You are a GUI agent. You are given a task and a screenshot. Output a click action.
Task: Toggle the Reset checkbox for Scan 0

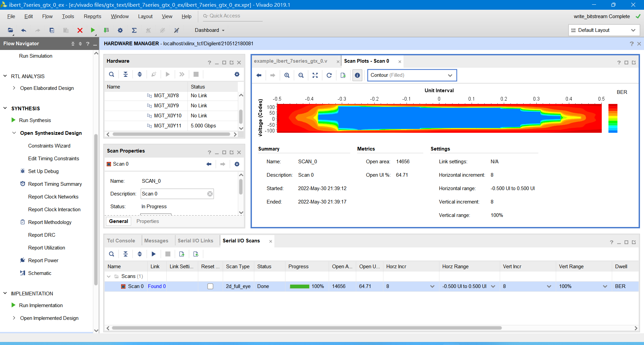pos(210,286)
